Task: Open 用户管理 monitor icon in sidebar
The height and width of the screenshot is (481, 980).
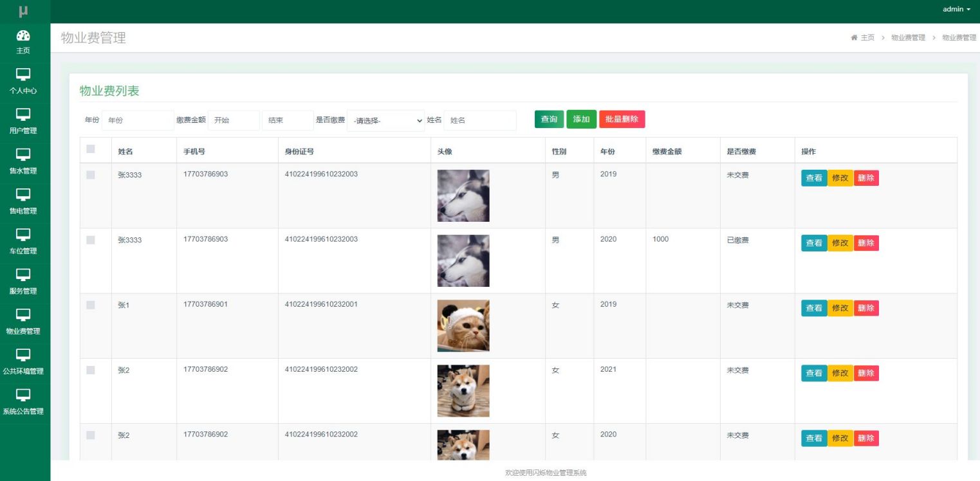Action: pos(23,114)
